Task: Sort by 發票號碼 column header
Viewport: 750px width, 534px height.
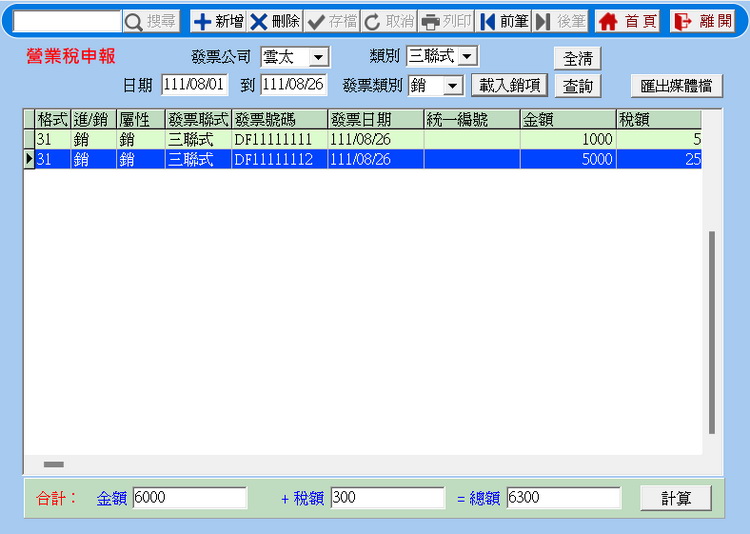Action: [x=279, y=120]
